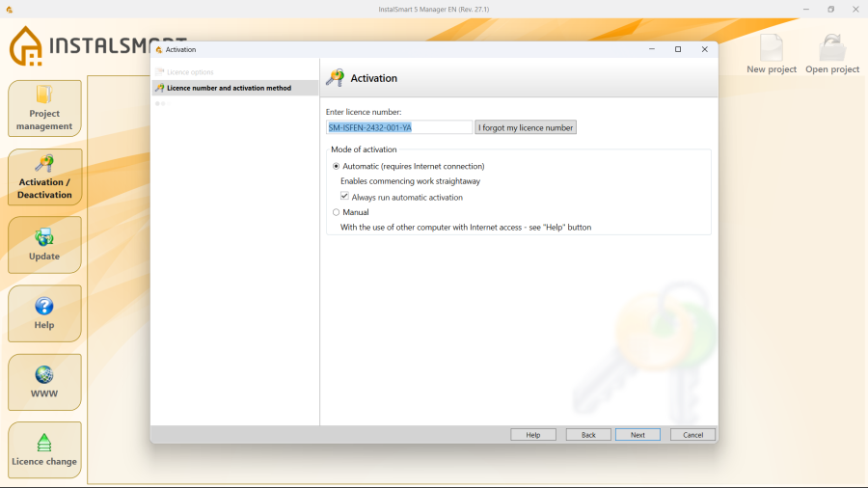868x488 pixels.
Task: Restore down the InstalSmart Manager main window
Action: [x=831, y=10]
